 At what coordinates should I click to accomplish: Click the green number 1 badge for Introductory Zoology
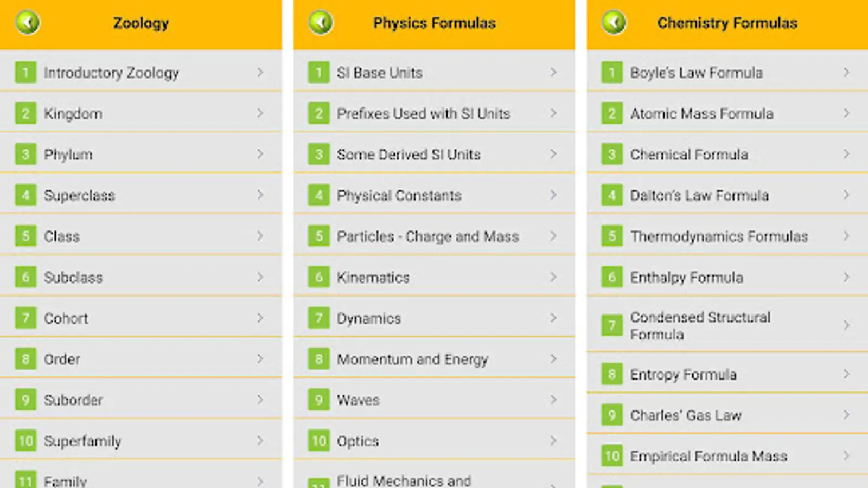point(25,72)
